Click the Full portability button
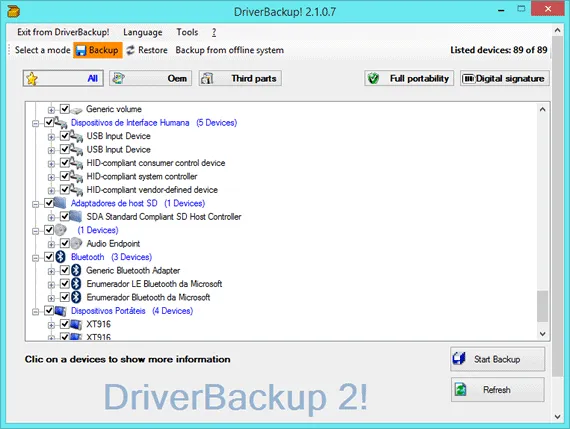 (409, 78)
